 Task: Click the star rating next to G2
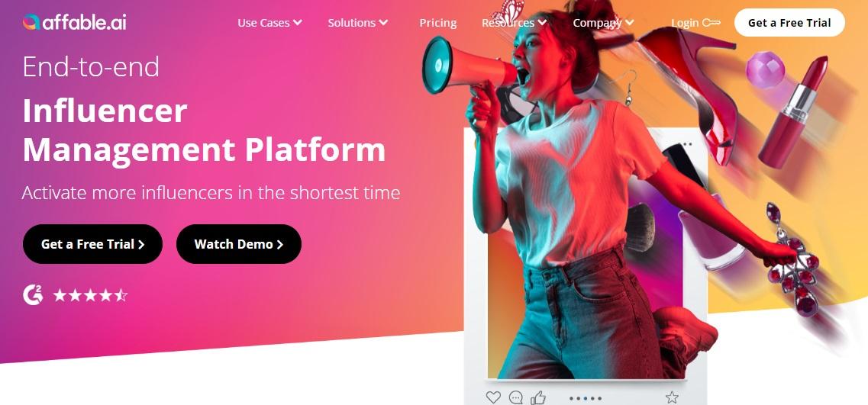pyautogui.click(x=90, y=295)
